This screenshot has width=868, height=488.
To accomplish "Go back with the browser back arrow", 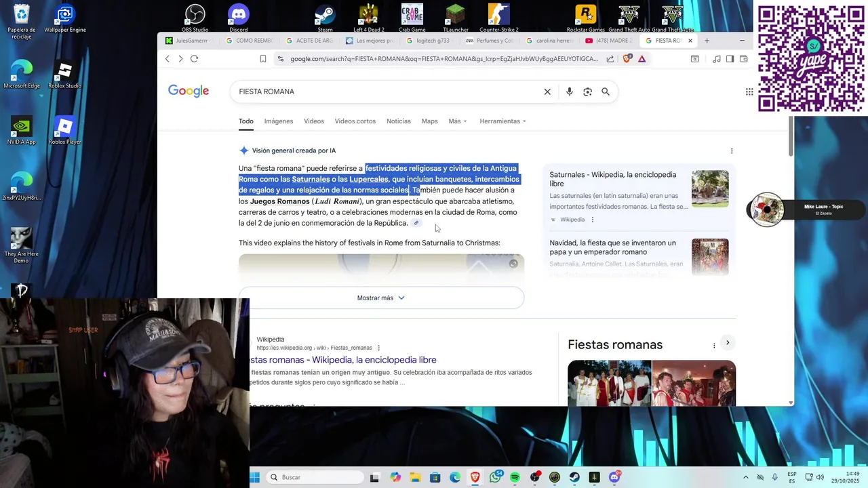I will (x=167, y=59).
